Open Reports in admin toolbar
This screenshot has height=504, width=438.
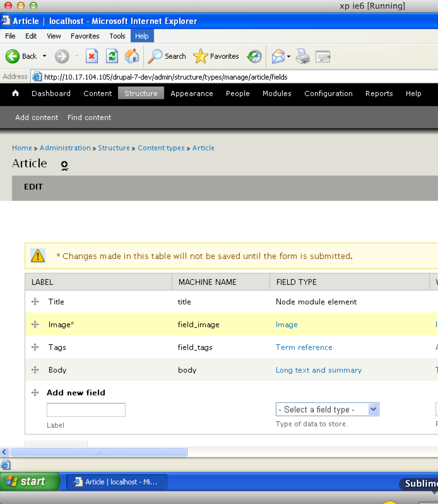click(379, 93)
